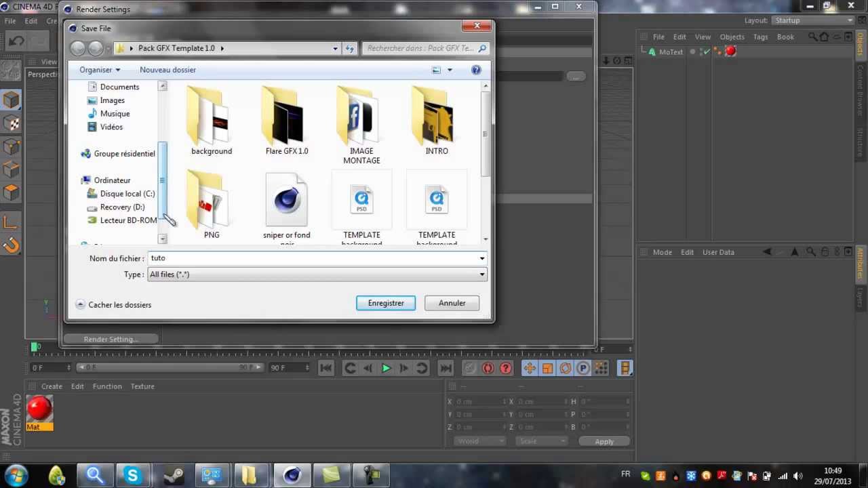Open the address bar path dropdown arrow
The width and height of the screenshot is (868, 488).
click(x=335, y=48)
